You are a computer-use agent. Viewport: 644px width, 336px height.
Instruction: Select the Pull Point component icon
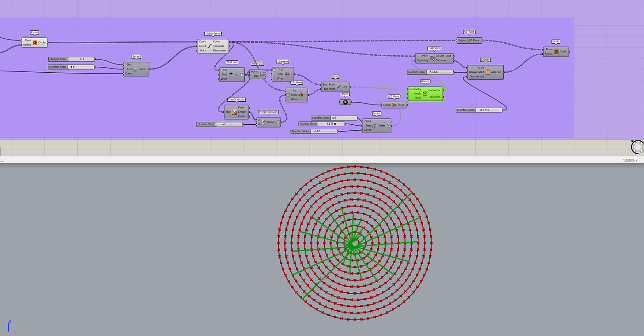(x=432, y=58)
